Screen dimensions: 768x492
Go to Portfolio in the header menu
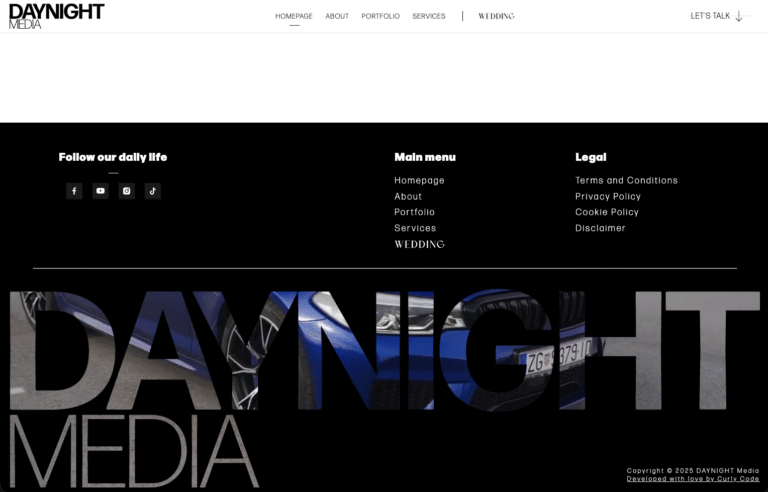[x=380, y=16]
